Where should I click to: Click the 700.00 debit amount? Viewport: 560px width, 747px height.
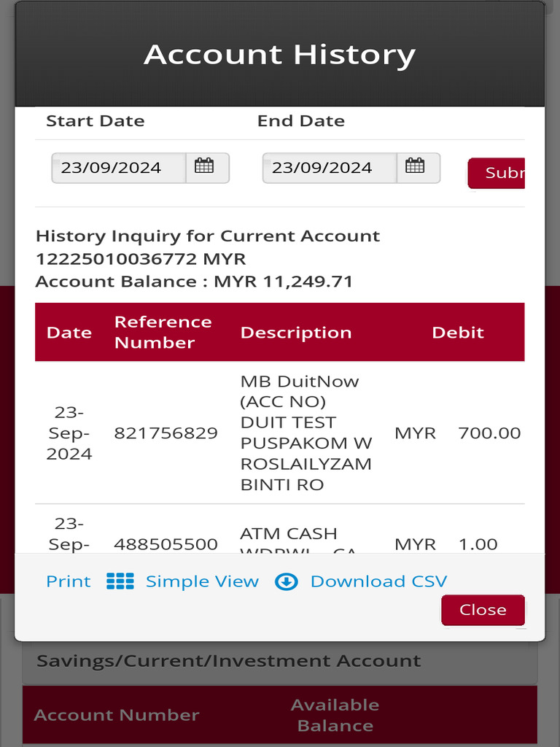489,433
